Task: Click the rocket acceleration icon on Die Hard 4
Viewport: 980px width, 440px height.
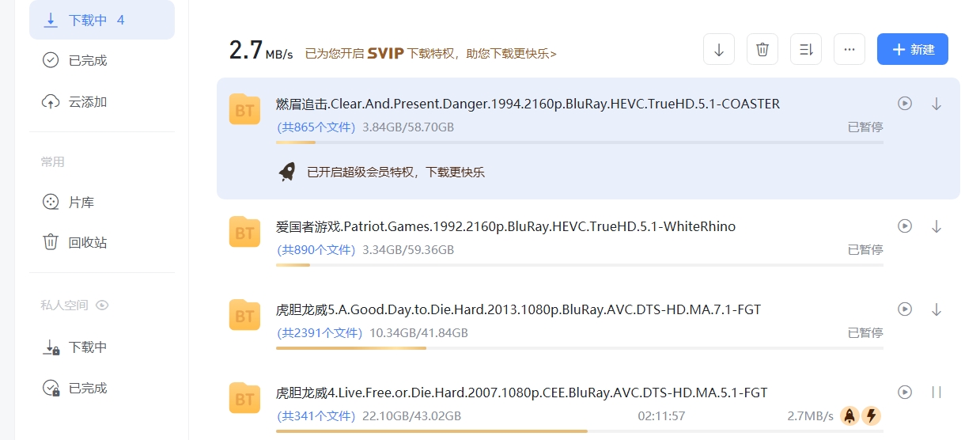Action: (x=849, y=415)
